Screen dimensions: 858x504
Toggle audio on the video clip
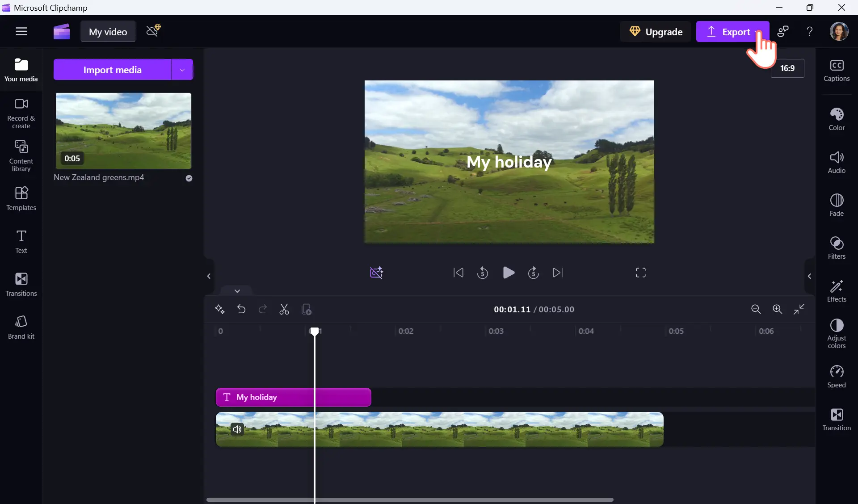click(x=236, y=428)
